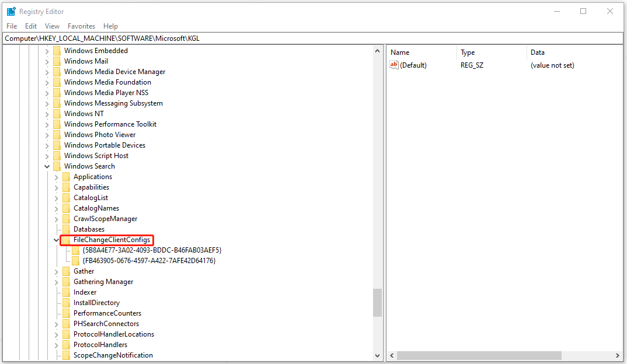Select the (Default) value entry

[x=414, y=65]
